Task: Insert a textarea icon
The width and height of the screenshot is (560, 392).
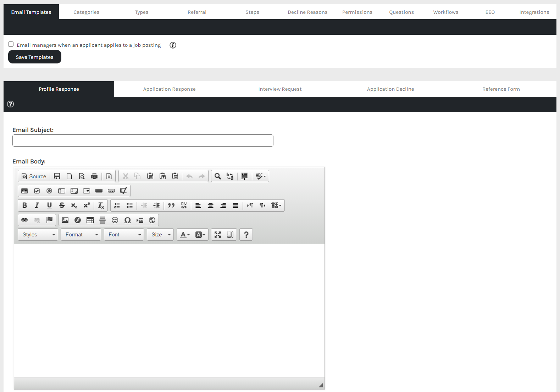Action: (x=74, y=191)
